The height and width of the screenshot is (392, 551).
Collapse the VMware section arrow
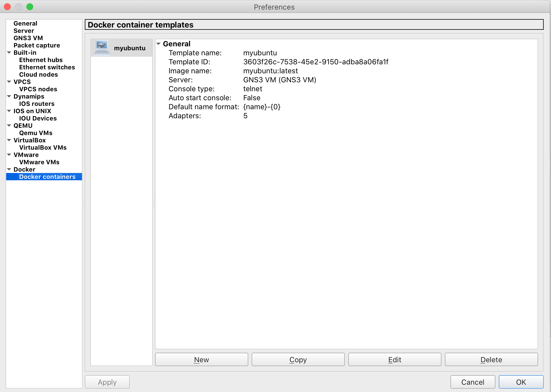coord(9,155)
